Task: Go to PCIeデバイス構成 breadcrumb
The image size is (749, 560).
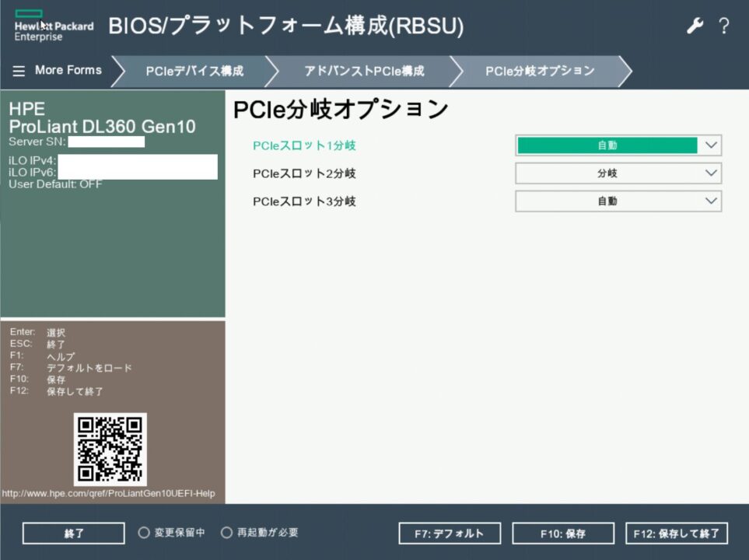Action: [x=194, y=72]
